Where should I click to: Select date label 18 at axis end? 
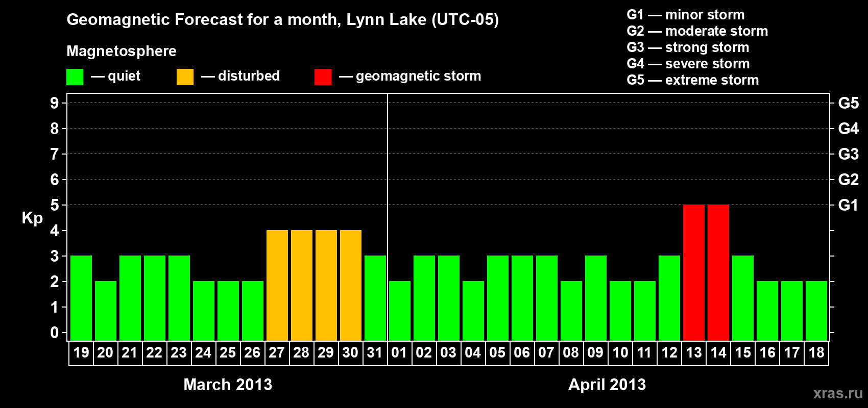(816, 353)
